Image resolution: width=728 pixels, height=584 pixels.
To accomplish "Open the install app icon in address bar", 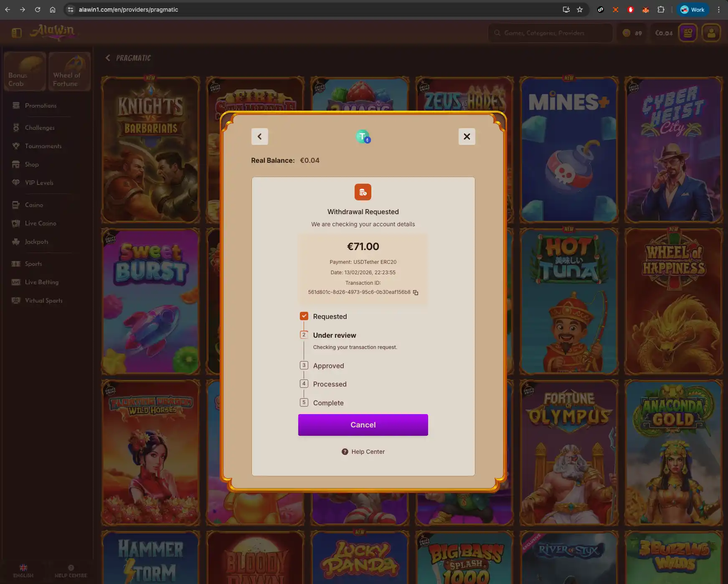I will 566,10.
